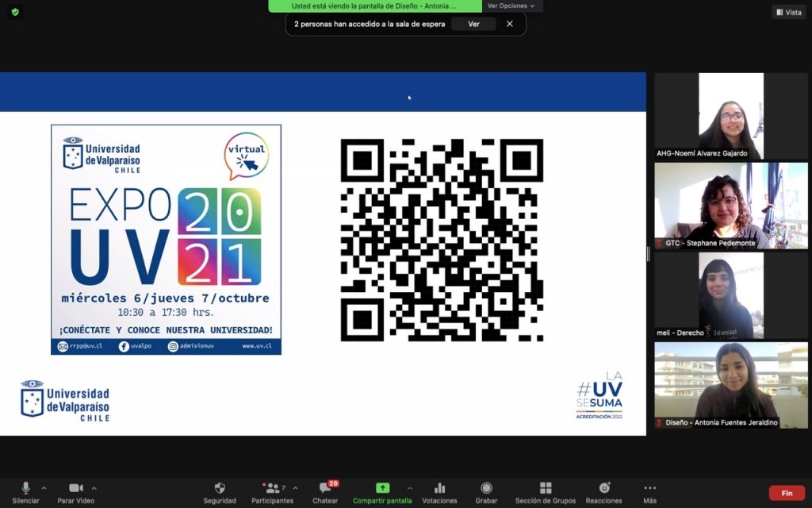
Task: Select Antonia Fuentes Jeraldino video thumbnail
Action: 730,385
